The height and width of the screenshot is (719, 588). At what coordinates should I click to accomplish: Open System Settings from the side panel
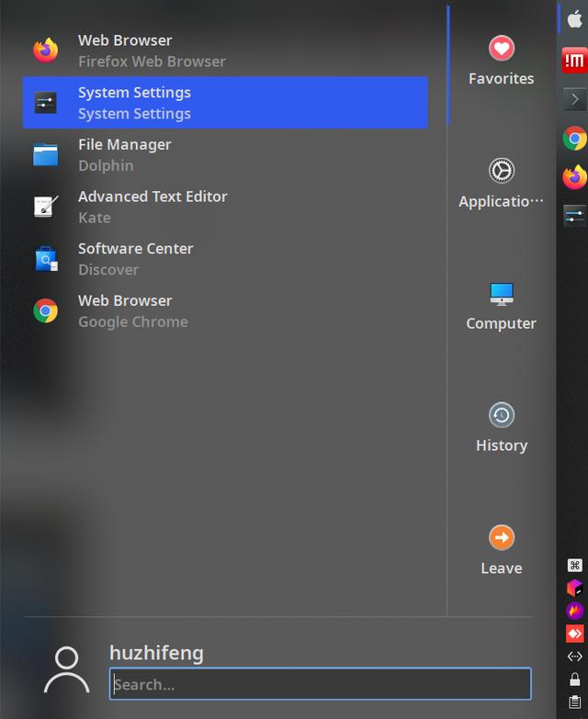pos(575,216)
